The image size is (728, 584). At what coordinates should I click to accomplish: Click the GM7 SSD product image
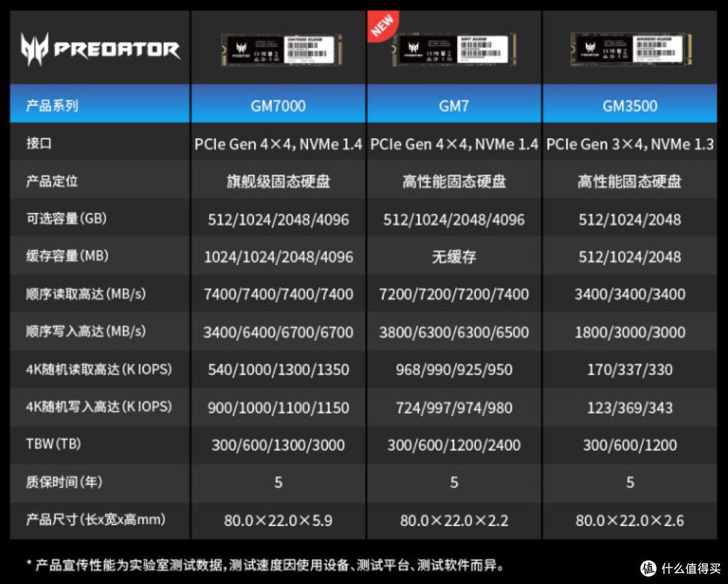tap(454, 49)
